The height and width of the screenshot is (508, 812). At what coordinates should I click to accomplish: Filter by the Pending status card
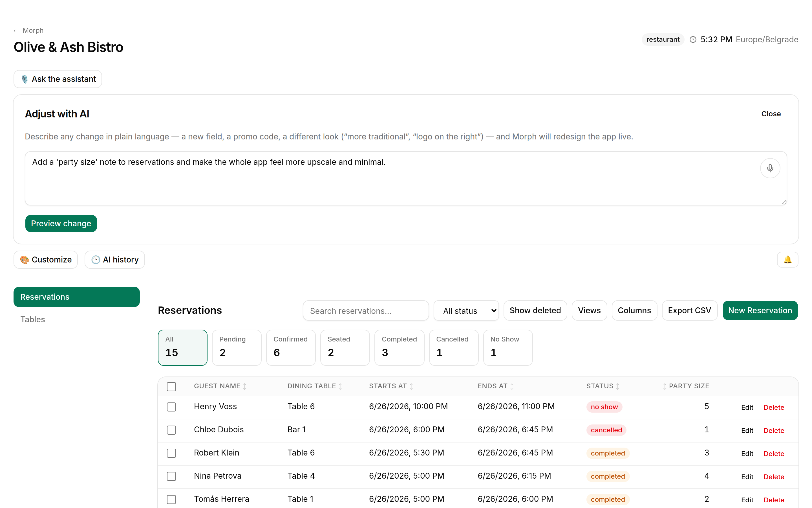(237, 348)
